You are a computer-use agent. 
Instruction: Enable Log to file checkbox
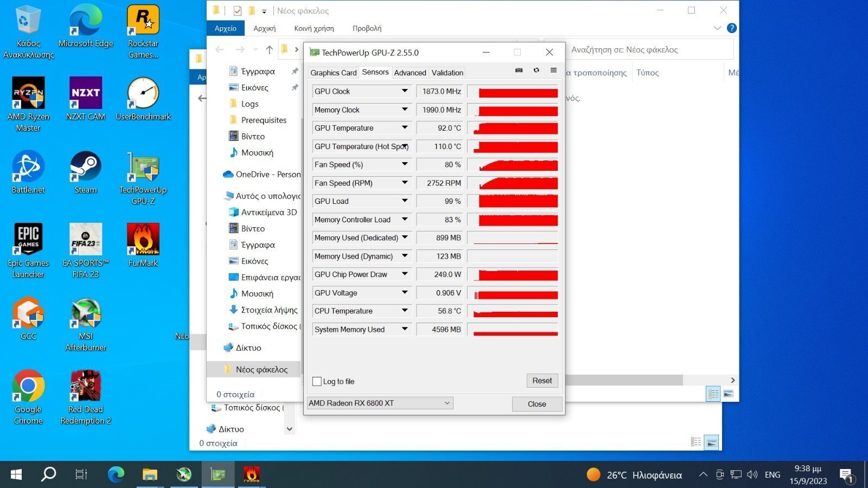pyautogui.click(x=317, y=382)
